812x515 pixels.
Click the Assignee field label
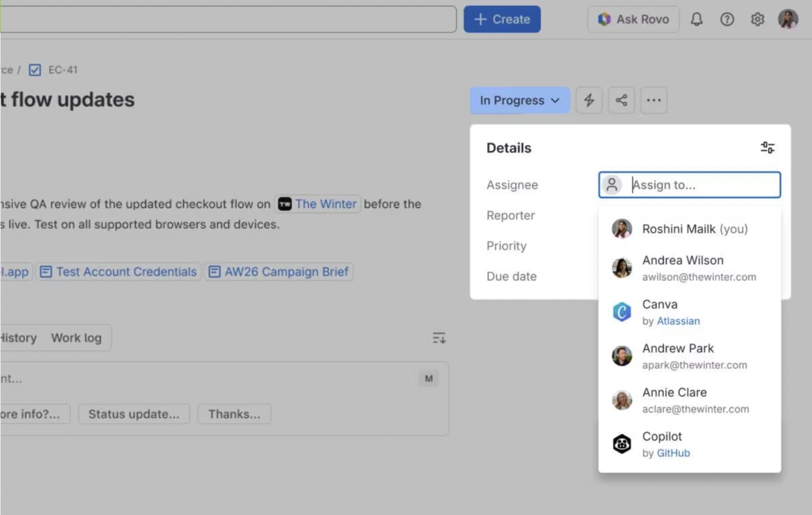pyautogui.click(x=512, y=185)
